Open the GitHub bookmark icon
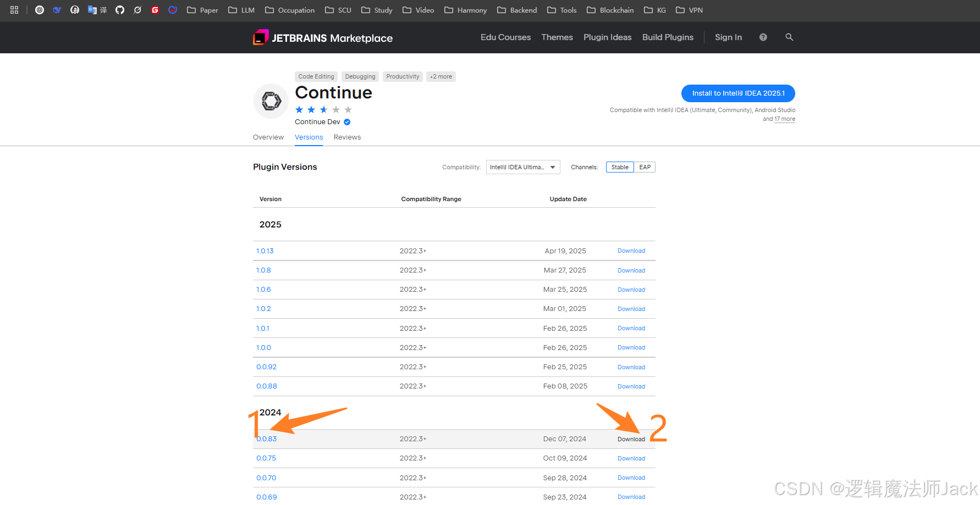 (120, 10)
